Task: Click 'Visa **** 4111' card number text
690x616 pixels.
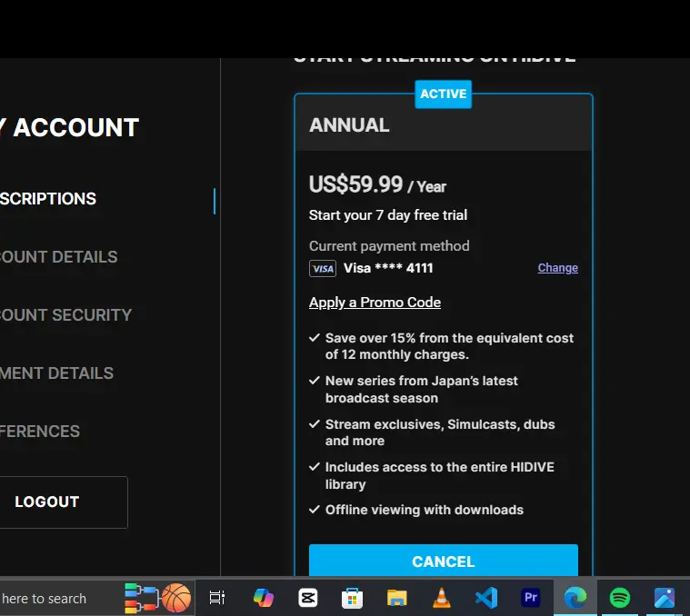Action: [388, 268]
